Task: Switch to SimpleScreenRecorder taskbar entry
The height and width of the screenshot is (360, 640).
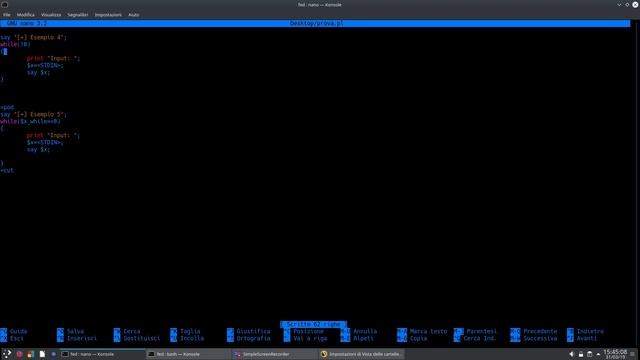Action: (x=274, y=354)
